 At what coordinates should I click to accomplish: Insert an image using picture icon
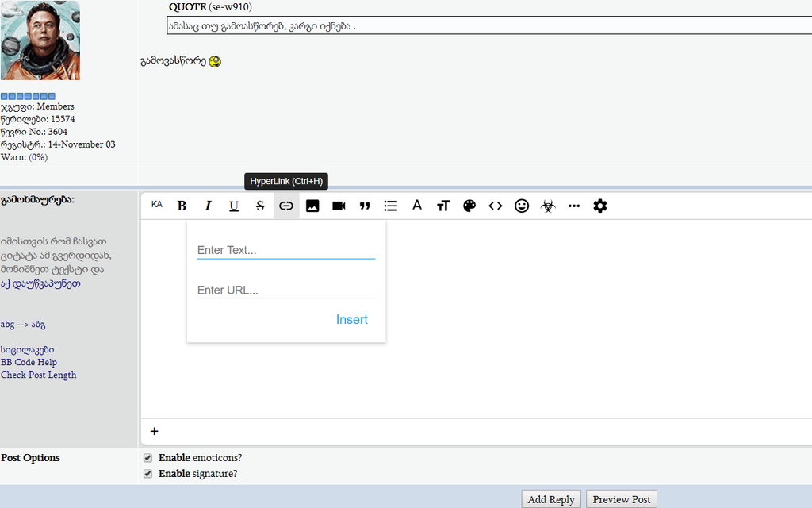coord(312,206)
